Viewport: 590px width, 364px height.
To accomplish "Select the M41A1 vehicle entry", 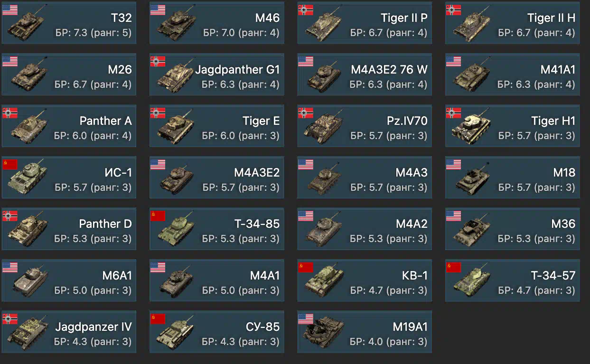I will (512, 75).
